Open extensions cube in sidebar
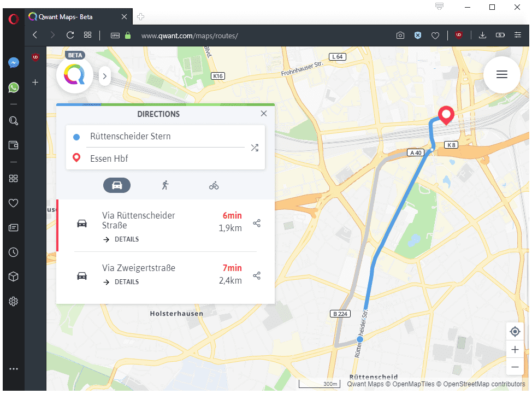Image resolution: width=532 pixels, height=394 pixels. pyautogui.click(x=14, y=277)
